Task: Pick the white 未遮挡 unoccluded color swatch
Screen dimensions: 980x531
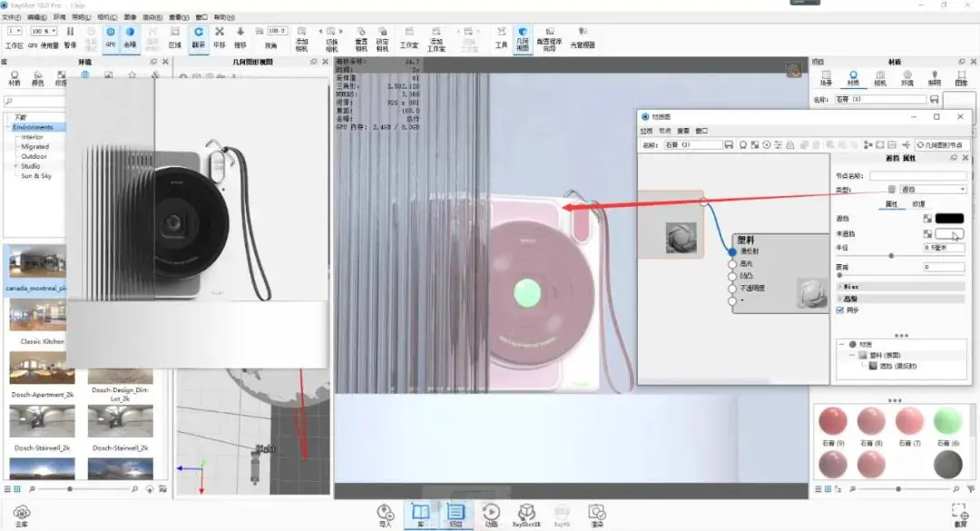Action: [x=949, y=234]
